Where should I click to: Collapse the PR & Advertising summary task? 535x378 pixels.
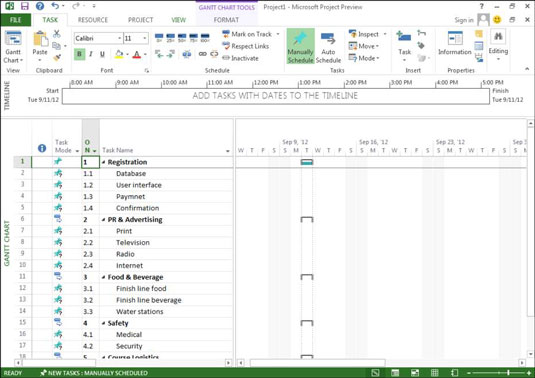[103, 220]
